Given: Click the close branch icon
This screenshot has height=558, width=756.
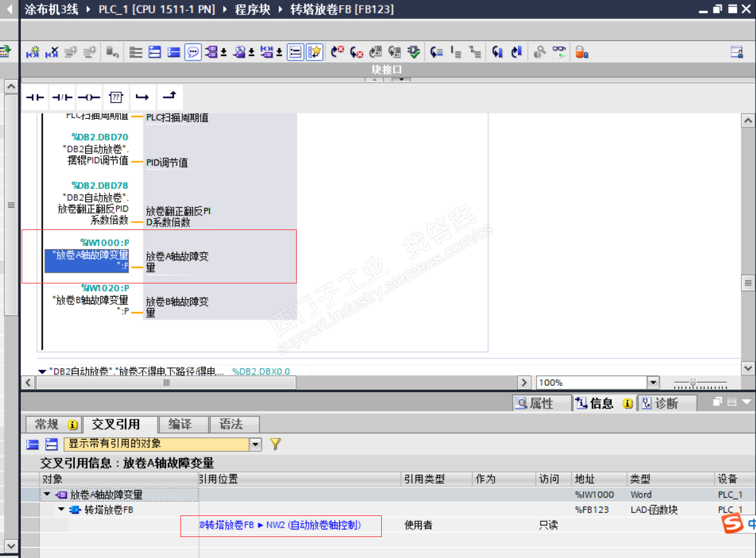Looking at the screenshot, I should click(169, 97).
